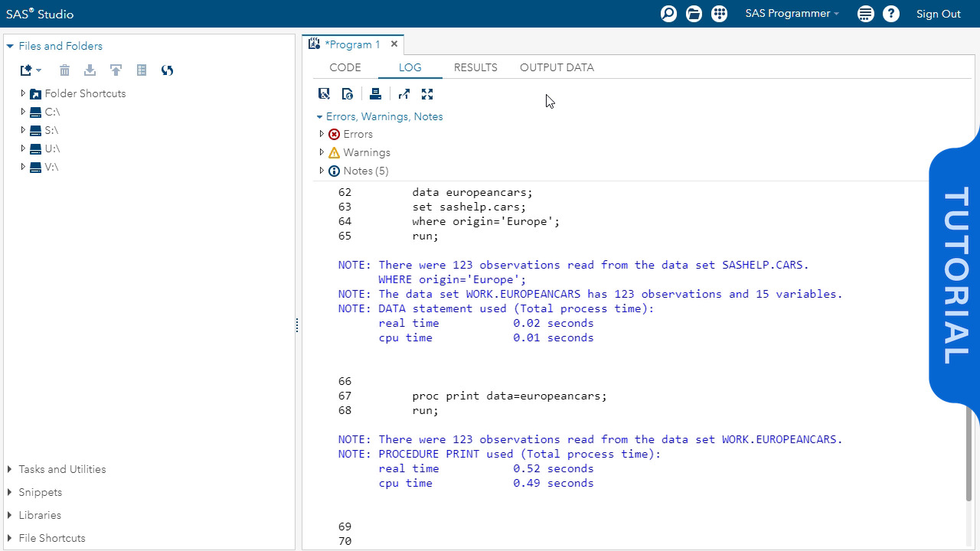Screen dimensions: 980x551
Task: Select the *Program 1 tab
Action: click(352, 44)
